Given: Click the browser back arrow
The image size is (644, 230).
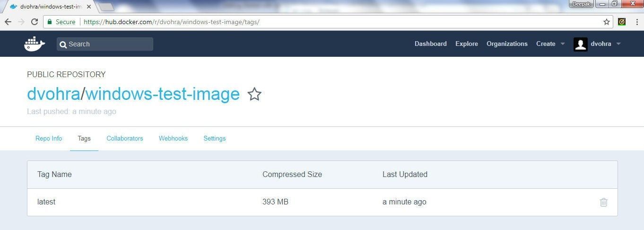Looking at the screenshot, I should (x=8, y=22).
